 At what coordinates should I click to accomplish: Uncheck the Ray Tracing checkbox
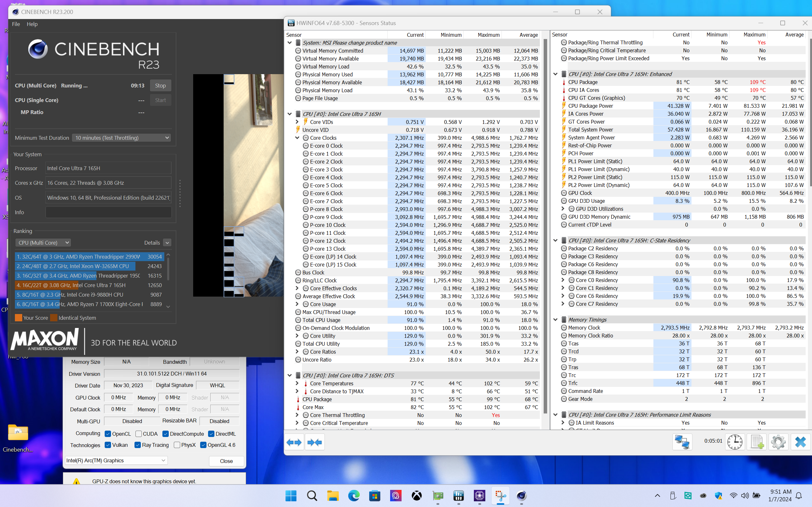137,445
